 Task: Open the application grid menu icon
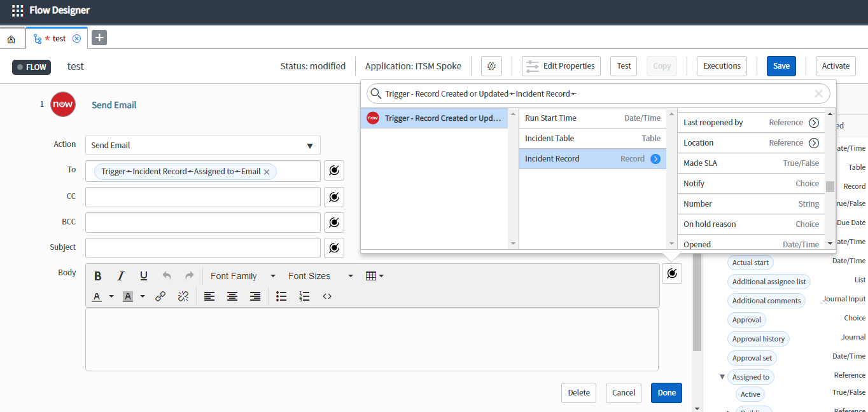[x=18, y=11]
